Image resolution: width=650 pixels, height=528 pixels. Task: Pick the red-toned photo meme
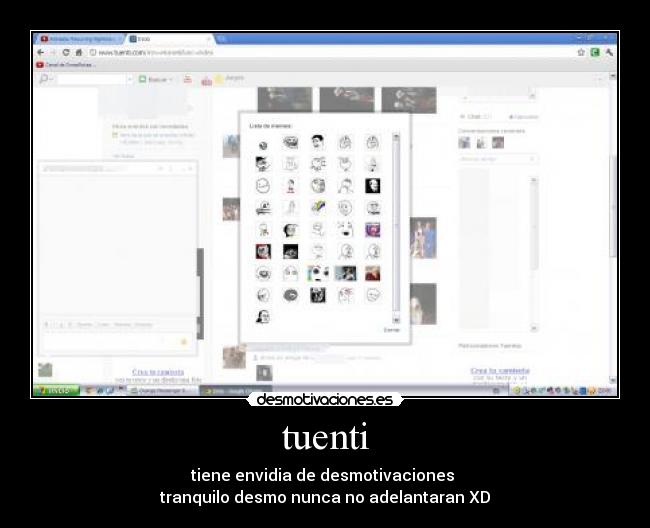click(x=372, y=274)
